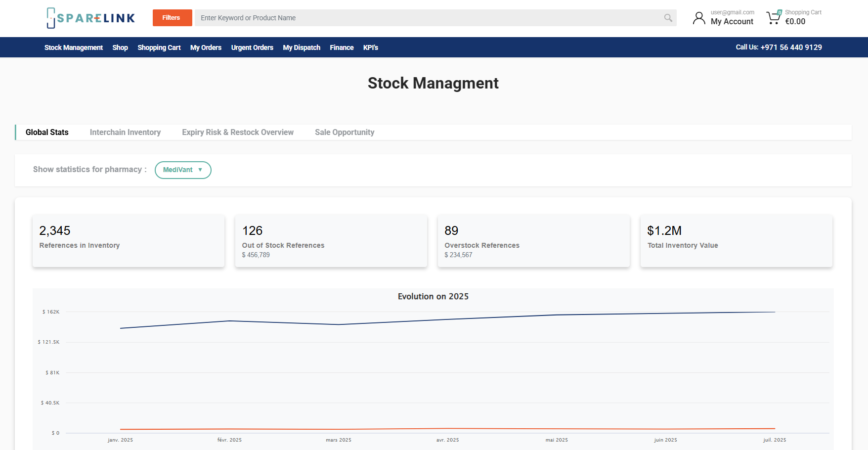The width and height of the screenshot is (868, 450).
Task: Click the €0.00 cart total
Action: (x=795, y=21)
